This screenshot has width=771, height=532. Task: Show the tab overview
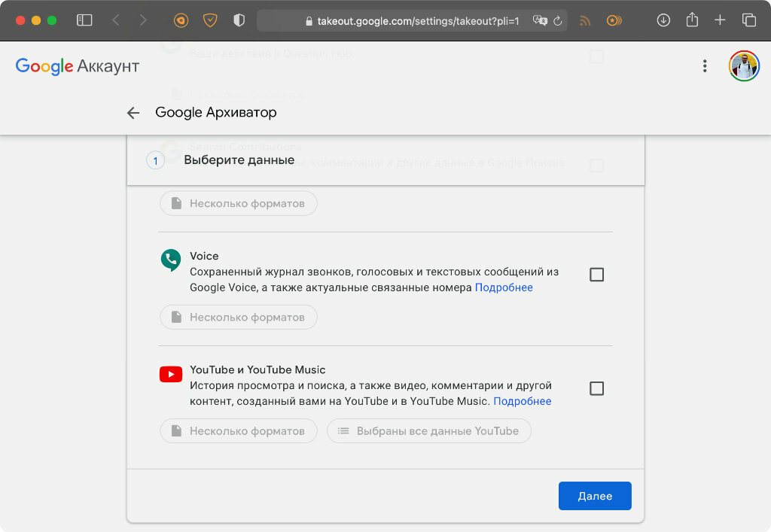pos(749,20)
